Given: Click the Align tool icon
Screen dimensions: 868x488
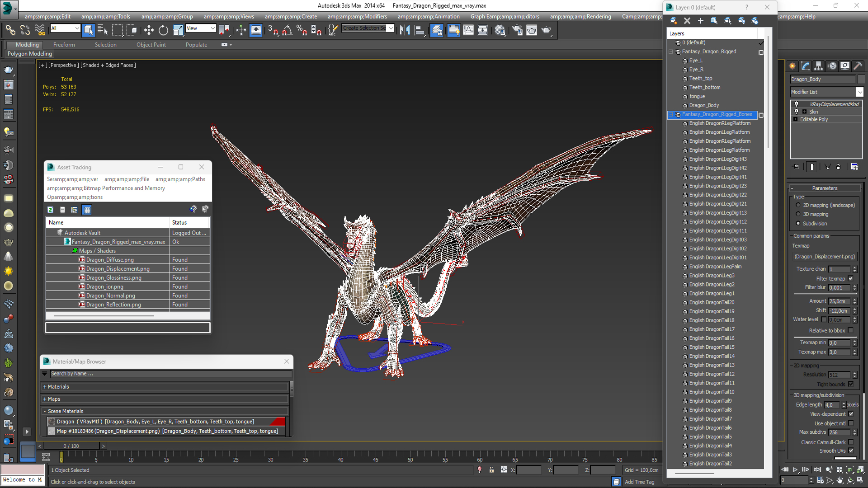Looking at the screenshot, I should (x=420, y=30).
